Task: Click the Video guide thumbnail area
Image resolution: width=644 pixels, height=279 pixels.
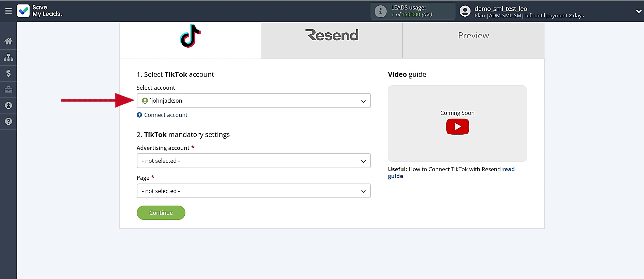Action: [457, 123]
